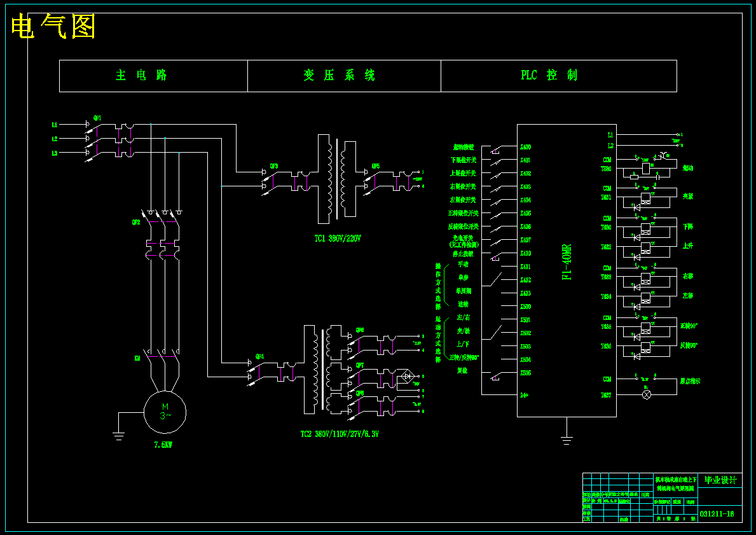Click the indicator lamp symbol at Y437
The image size is (756, 535).
tap(647, 394)
